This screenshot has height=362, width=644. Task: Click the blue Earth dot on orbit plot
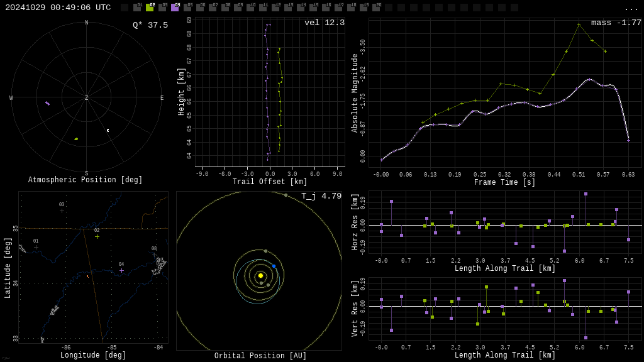[274, 266]
